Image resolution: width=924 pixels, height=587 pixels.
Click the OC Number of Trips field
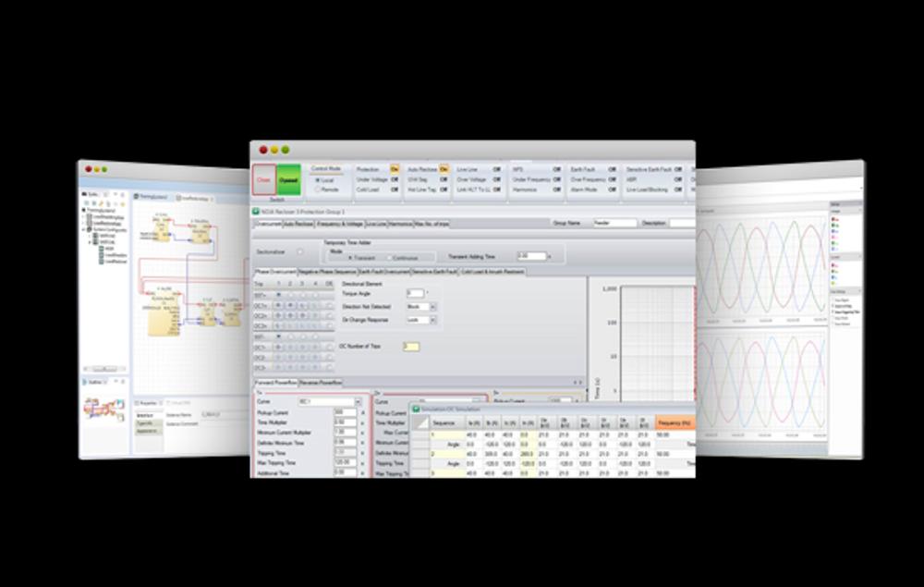411,347
